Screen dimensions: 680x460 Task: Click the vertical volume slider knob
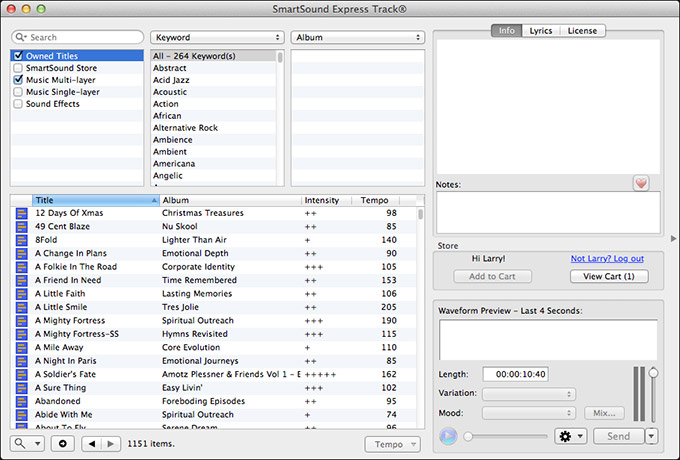(x=653, y=373)
